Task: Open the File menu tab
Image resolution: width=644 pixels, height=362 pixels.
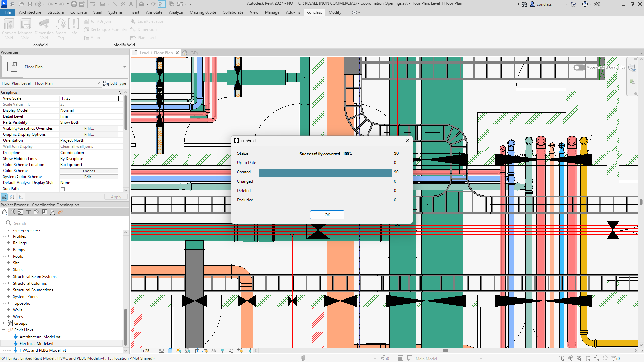Action: (8, 12)
